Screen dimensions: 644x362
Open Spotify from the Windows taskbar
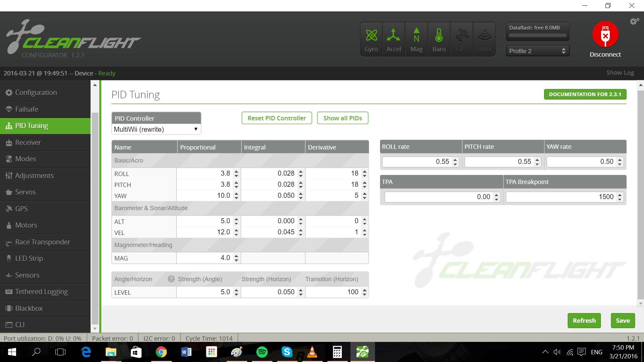pos(262,352)
